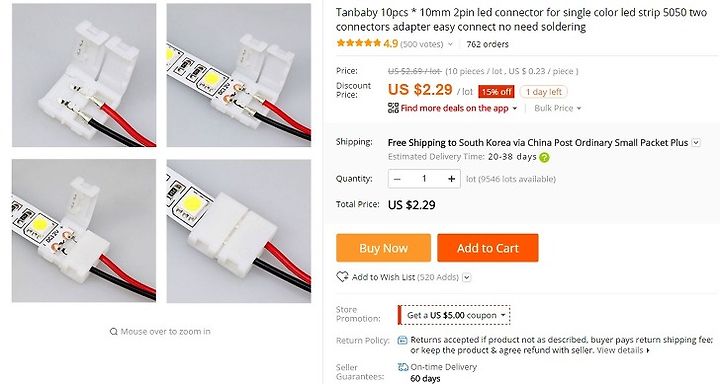This screenshot has width=720, height=384.
Task: Click the Add to Cart button
Action: [x=488, y=248]
